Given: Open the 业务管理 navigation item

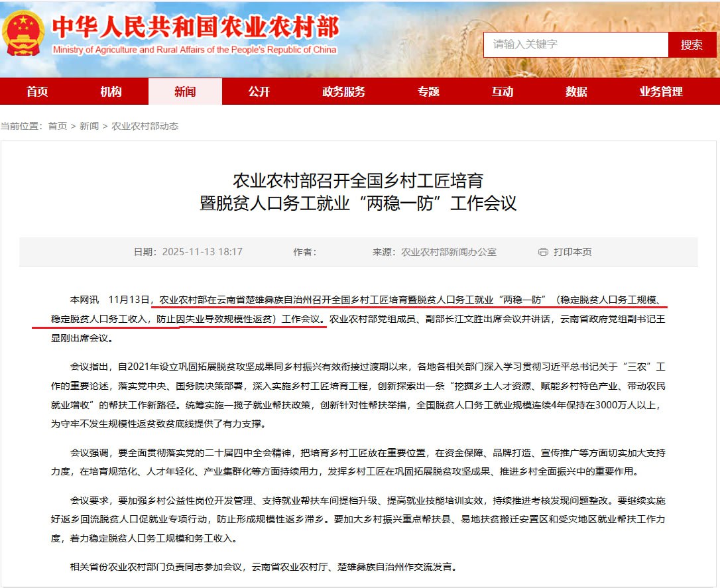Looking at the screenshot, I should tap(660, 92).
